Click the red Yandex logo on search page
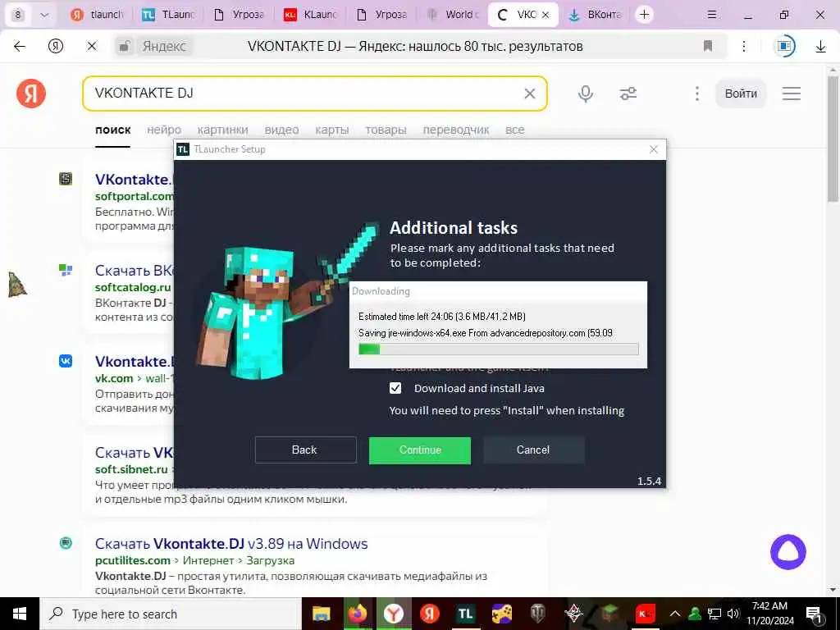The height and width of the screenshot is (630, 840). (x=31, y=94)
